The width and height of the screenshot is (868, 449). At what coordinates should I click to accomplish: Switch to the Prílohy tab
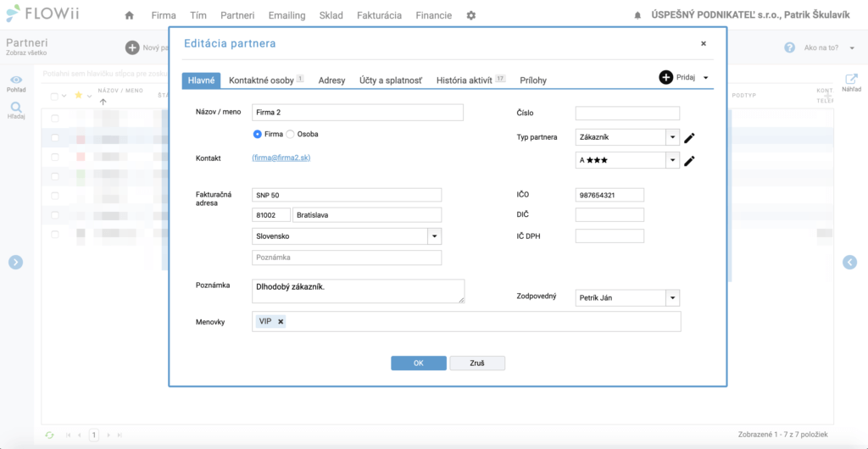533,80
